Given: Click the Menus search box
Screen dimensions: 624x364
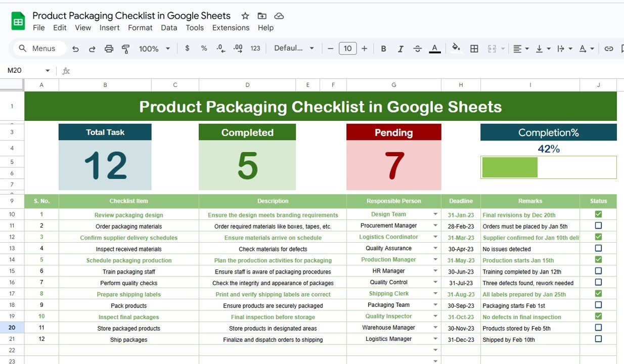Looking at the screenshot, I should tap(38, 49).
